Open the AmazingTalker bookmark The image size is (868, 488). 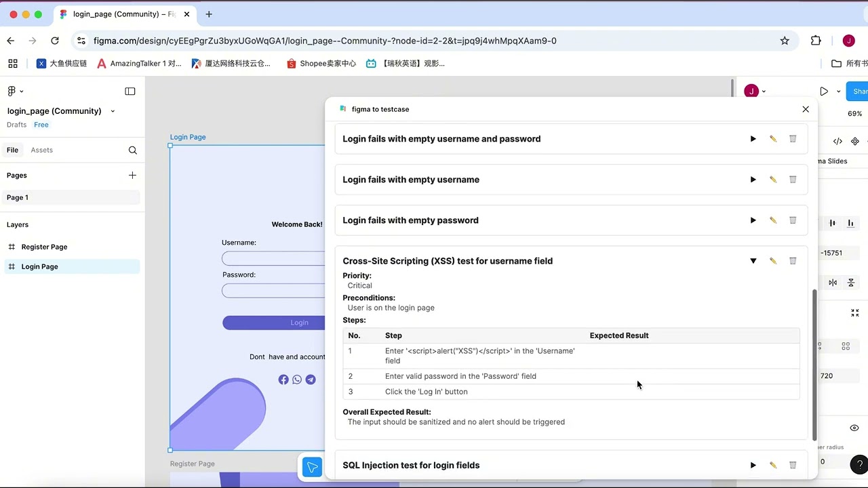(139, 64)
